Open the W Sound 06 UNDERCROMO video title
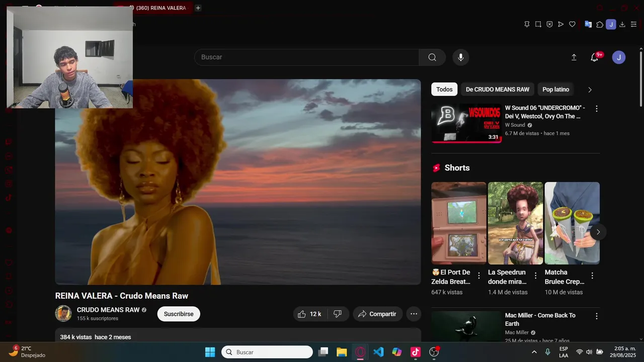The height and width of the screenshot is (362, 644). pyautogui.click(x=545, y=112)
